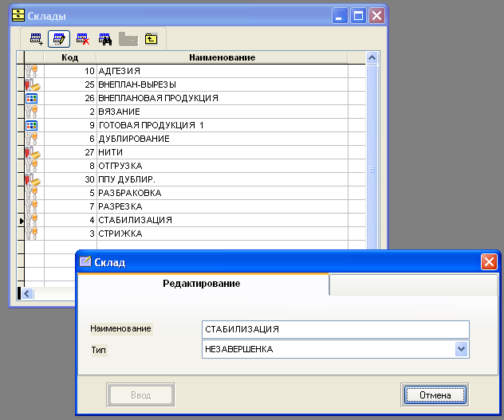Select the blank tab beside Редактирование

pyautogui.click(x=414, y=285)
